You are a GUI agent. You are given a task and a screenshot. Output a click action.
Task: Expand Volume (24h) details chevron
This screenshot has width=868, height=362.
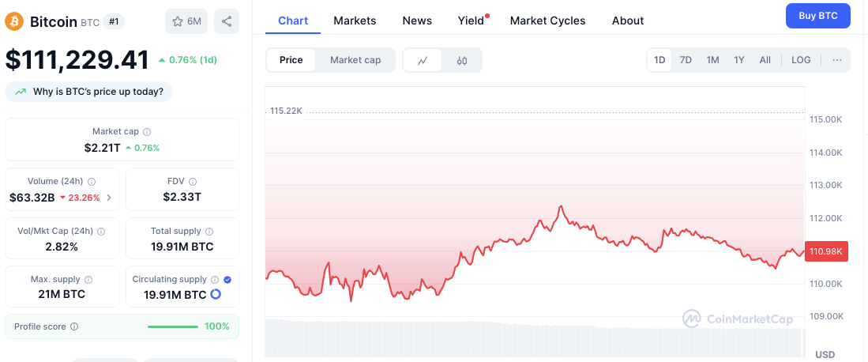pyautogui.click(x=109, y=198)
